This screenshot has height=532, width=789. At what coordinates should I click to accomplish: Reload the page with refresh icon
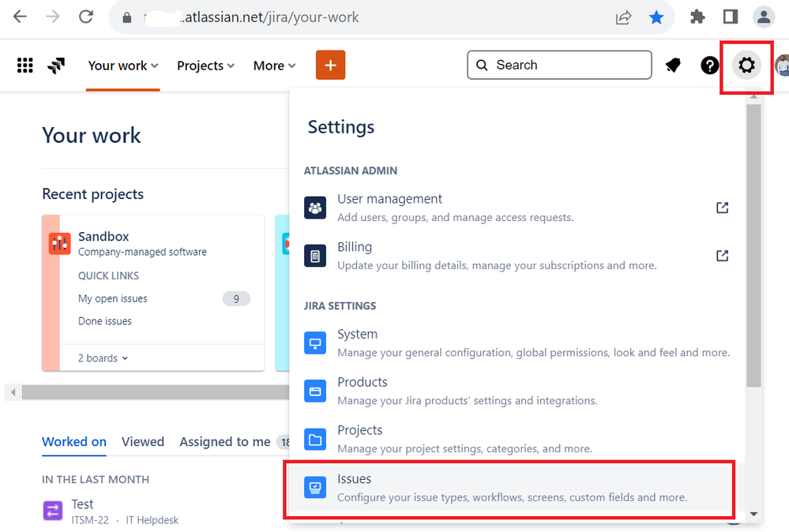coord(86,17)
